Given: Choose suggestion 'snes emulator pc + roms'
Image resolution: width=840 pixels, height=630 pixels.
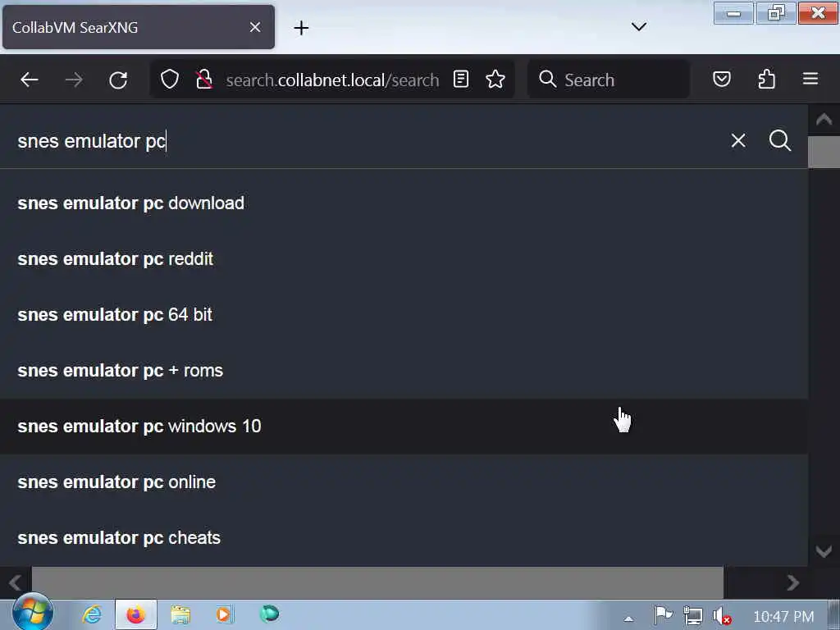Looking at the screenshot, I should click(x=404, y=370).
